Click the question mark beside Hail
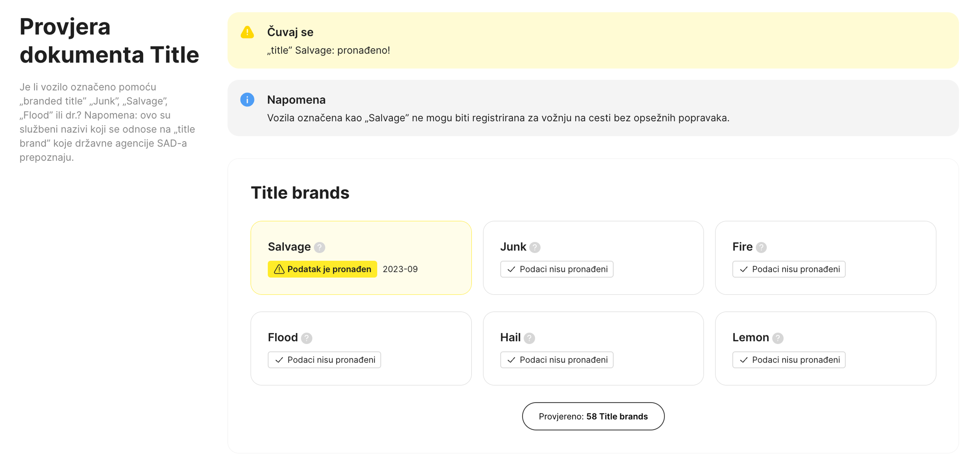The height and width of the screenshot is (465, 980). pos(529,338)
